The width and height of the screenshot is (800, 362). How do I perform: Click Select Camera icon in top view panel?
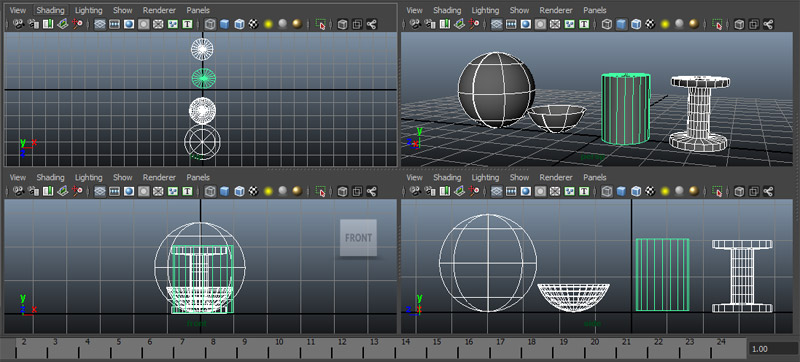click(x=18, y=24)
